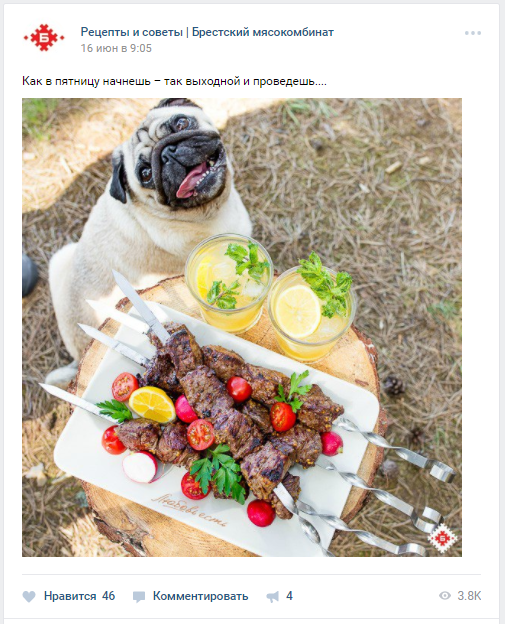Image resolution: width=505 pixels, height=624 pixels.
Task: Click the pug's face in the photo
Action: tap(181, 157)
